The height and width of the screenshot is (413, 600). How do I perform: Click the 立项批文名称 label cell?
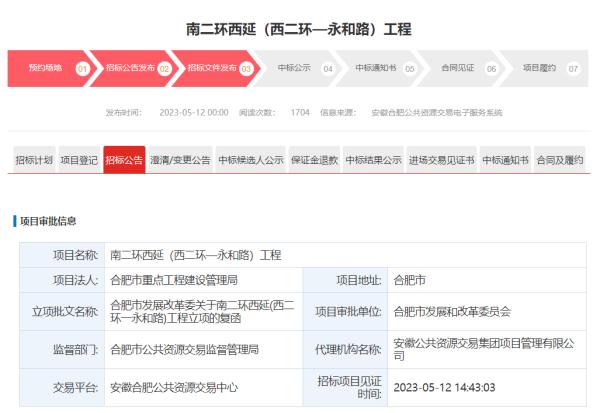[62, 312]
